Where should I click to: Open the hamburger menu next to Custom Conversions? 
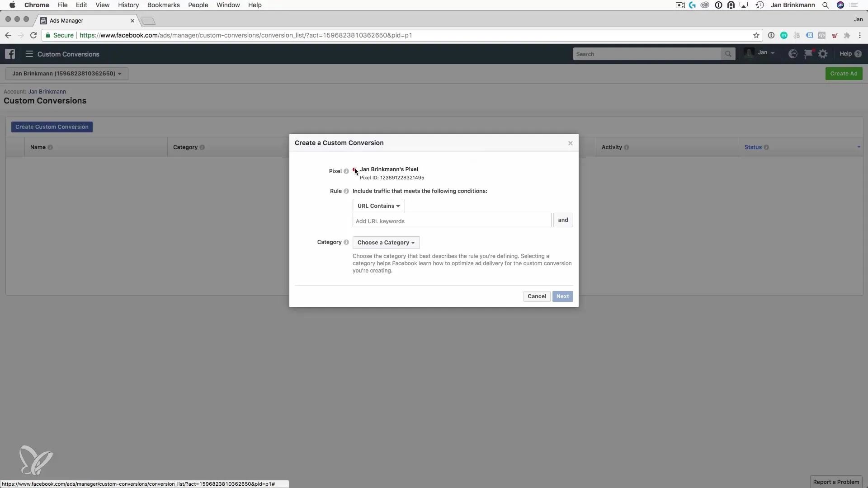click(29, 54)
